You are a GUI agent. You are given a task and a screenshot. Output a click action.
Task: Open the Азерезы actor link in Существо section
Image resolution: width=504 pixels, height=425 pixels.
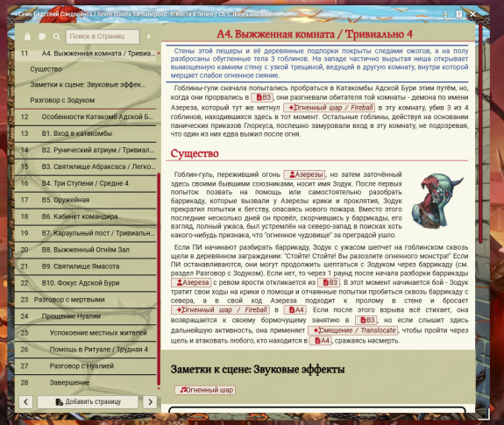point(304,174)
